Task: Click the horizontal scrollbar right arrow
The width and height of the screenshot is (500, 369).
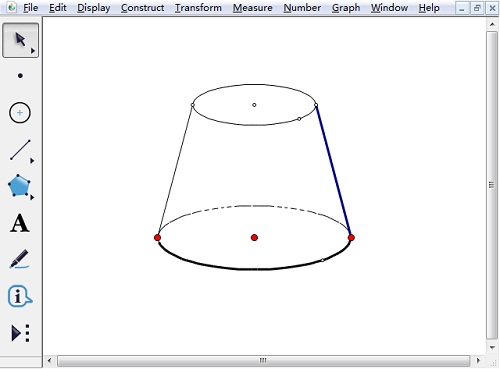Action: 478,360
